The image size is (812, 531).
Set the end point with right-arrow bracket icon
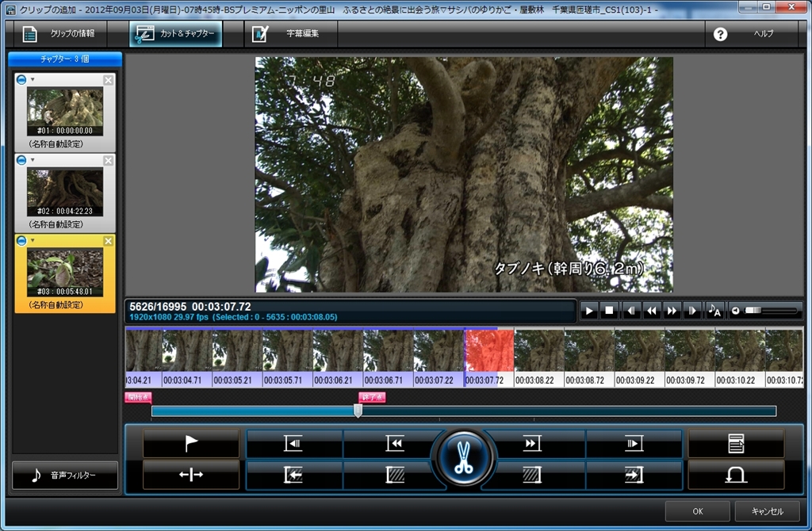click(x=634, y=474)
